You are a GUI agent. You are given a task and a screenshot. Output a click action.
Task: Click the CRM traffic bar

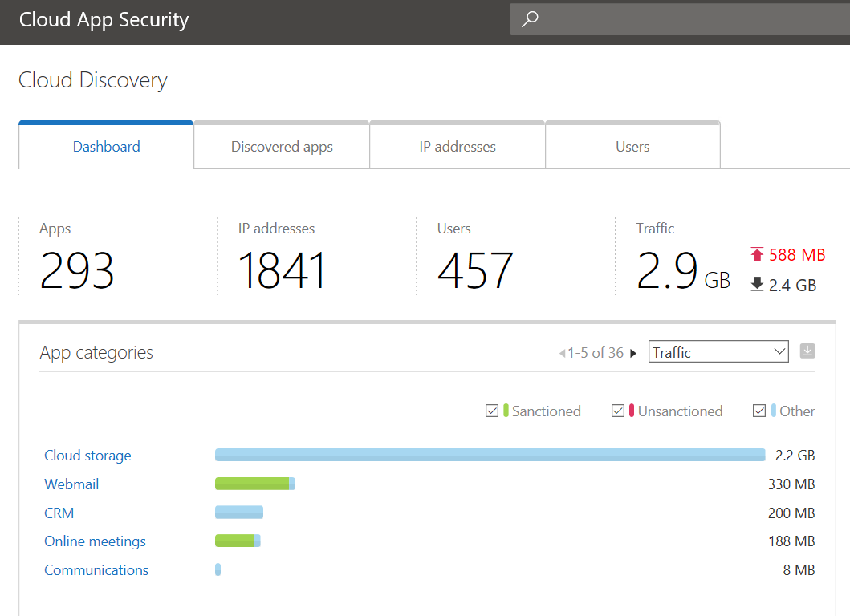click(239, 512)
